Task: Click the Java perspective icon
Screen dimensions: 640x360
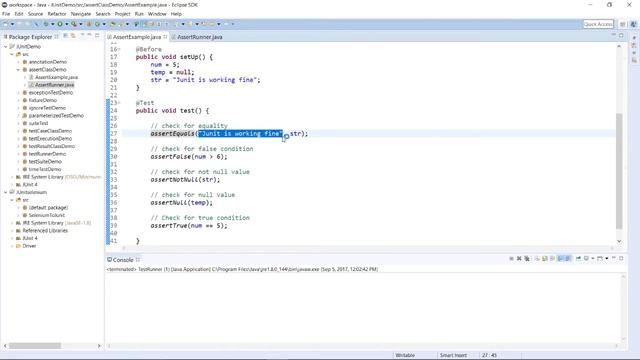Action: [x=633, y=24]
